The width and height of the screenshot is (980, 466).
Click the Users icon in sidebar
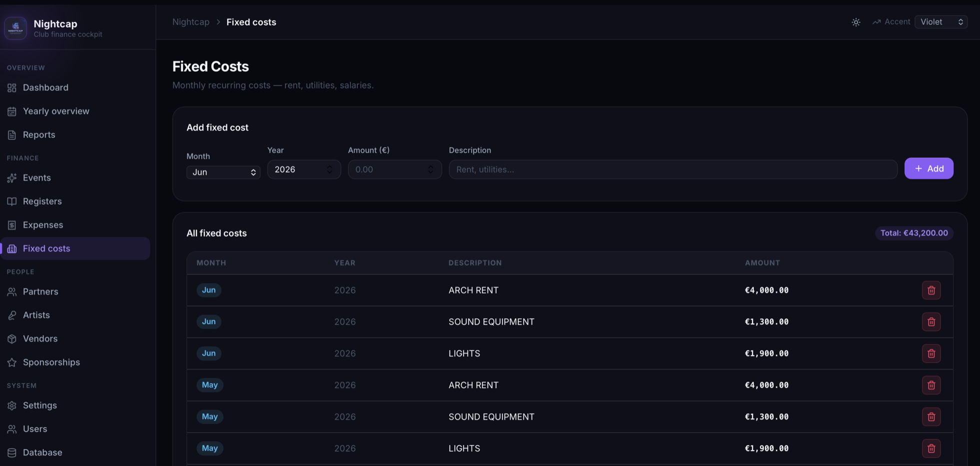tap(12, 429)
